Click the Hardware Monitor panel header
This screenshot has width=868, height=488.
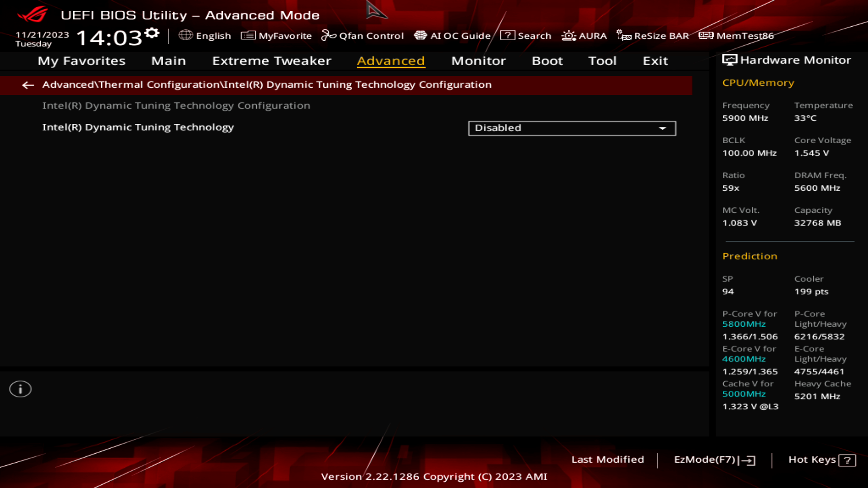point(793,60)
